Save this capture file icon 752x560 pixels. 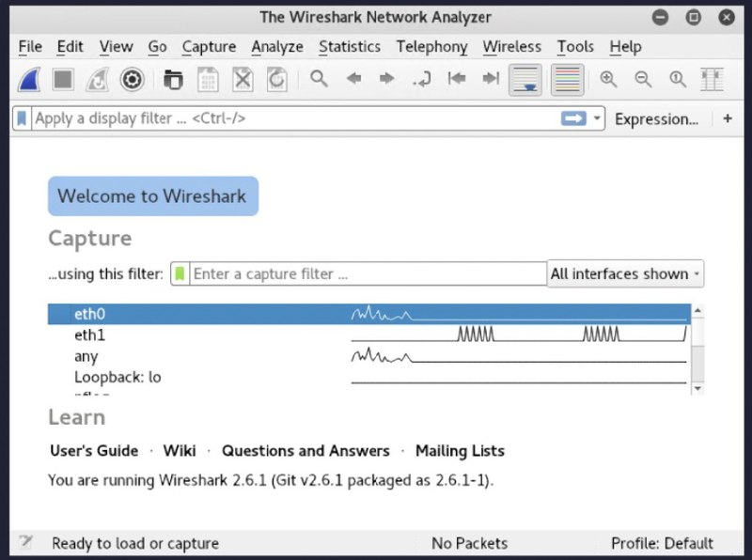click(208, 80)
